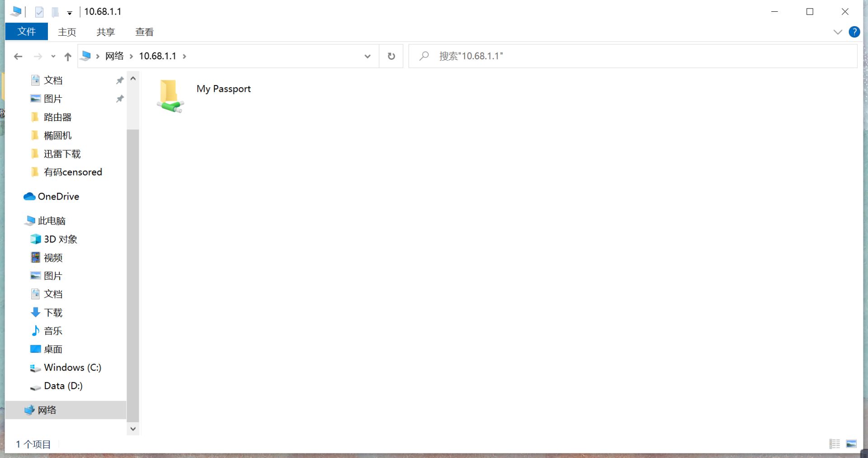Open 视频 under 此电脑

click(53, 258)
